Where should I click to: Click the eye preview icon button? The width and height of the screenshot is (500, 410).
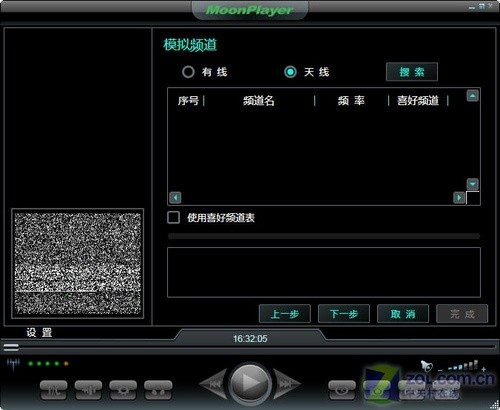(342, 390)
